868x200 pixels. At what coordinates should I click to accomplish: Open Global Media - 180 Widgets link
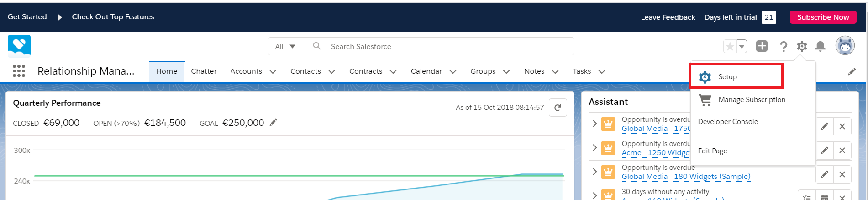[x=686, y=177]
